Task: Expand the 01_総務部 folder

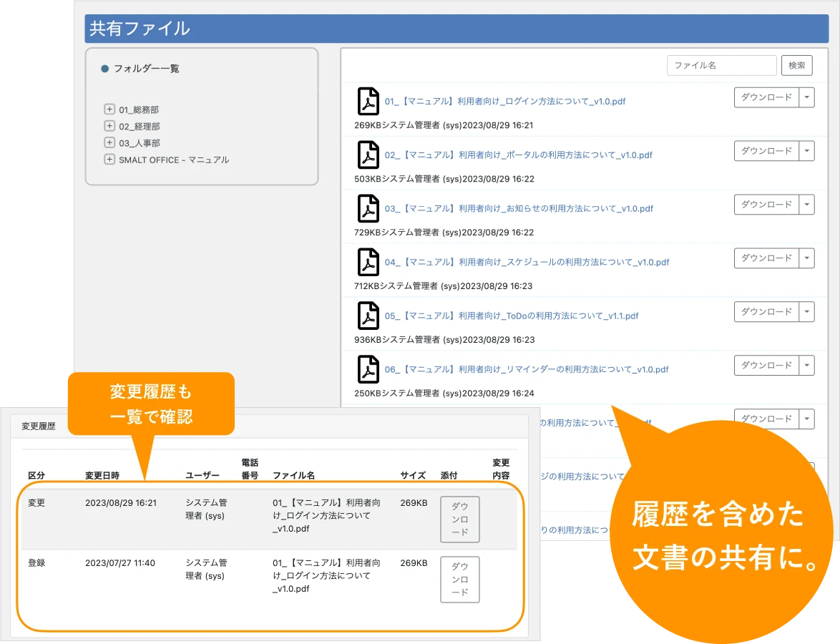Action: (109, 109)
